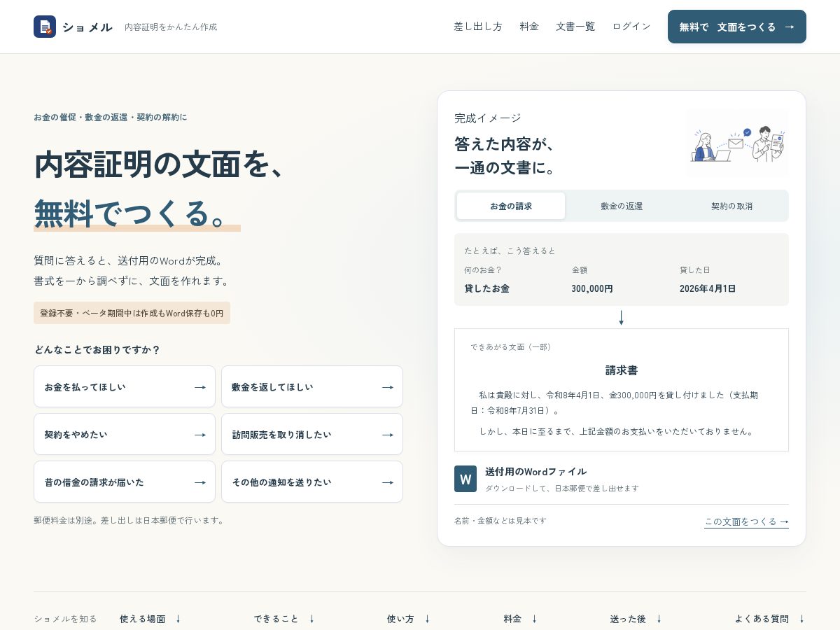Click arrow icon on 敷金を返してほしい card

pyautogui.click(x=387, y=387)
